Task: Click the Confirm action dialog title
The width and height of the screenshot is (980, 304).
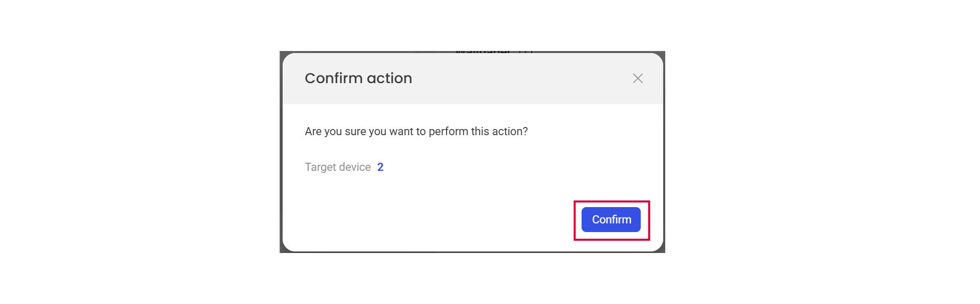Action: pyautogui.click(x=358, y=79)
